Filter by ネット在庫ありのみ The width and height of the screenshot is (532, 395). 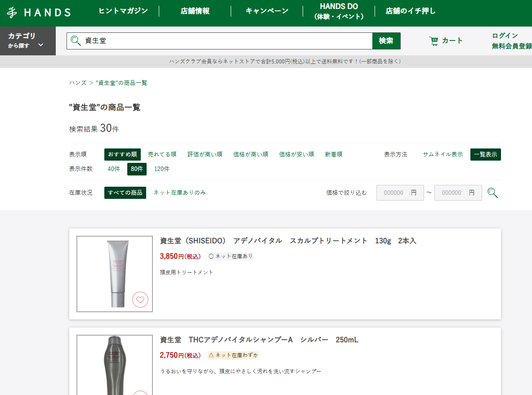point(179,193)
